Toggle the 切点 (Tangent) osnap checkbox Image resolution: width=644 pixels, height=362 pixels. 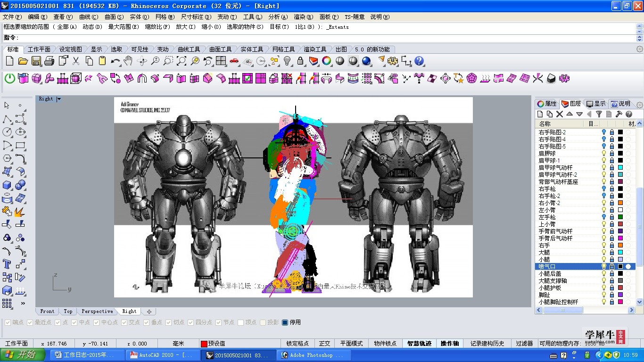[169, 322]
